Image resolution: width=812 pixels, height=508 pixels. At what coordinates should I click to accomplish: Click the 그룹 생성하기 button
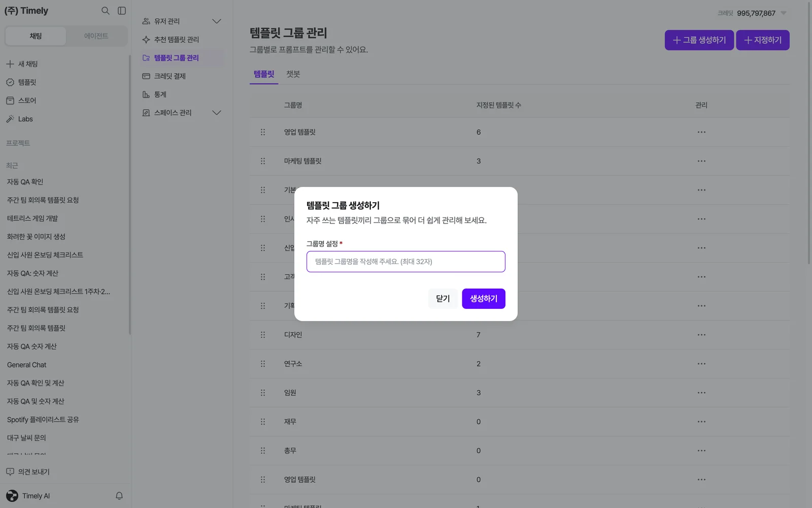tap(699, 40)
